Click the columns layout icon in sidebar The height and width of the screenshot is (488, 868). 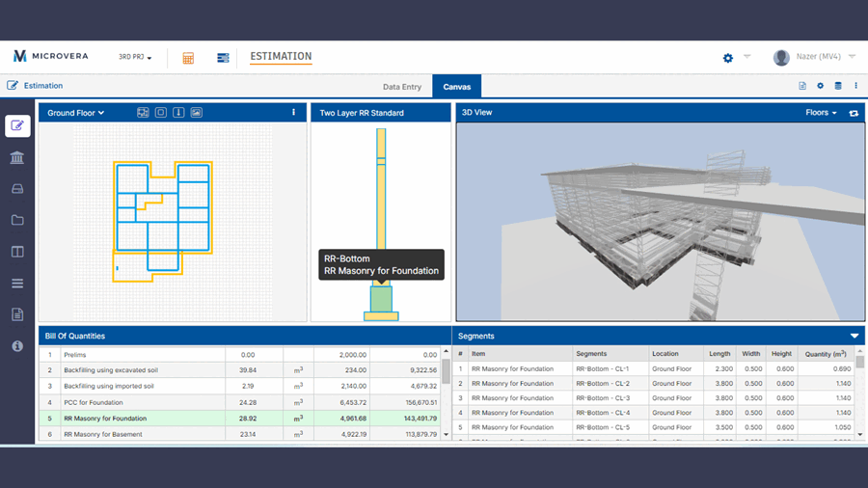click(17, 252)
